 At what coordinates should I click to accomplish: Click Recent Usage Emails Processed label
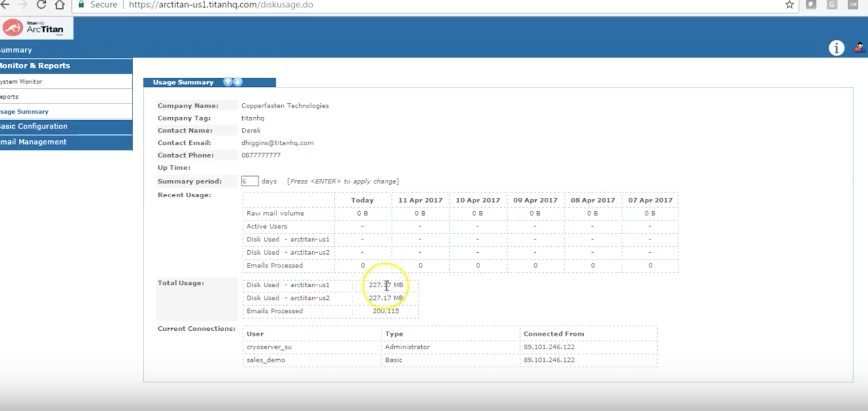click(275, 266)
